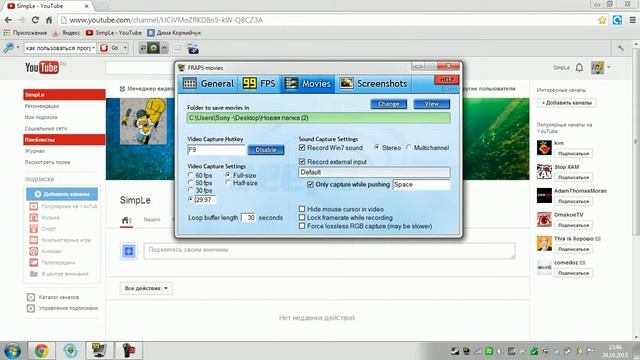The image size is (640, 360).
Task: Select the SimpLe - YouTube browser tab
Action: [48, 6]
